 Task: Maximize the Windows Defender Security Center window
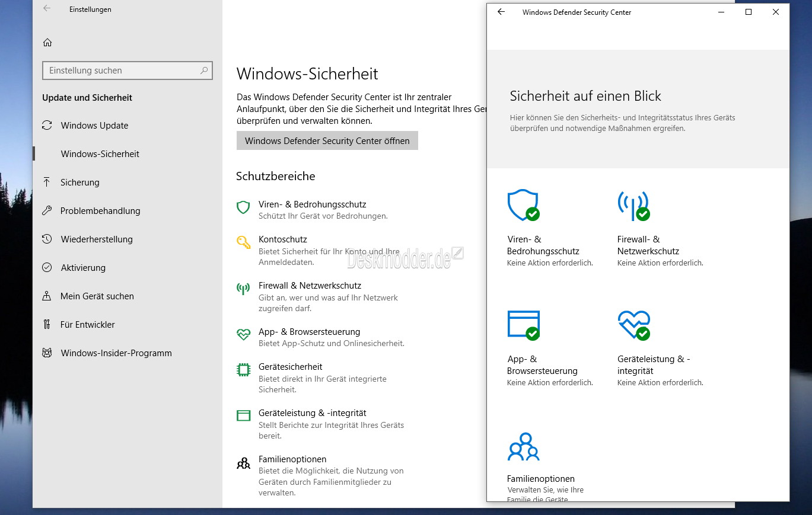pyautogui.click(x=749, y=12)
